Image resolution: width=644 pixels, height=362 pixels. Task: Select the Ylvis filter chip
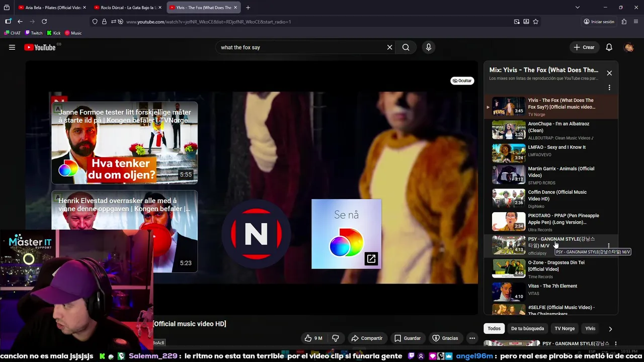click(590, 329)
